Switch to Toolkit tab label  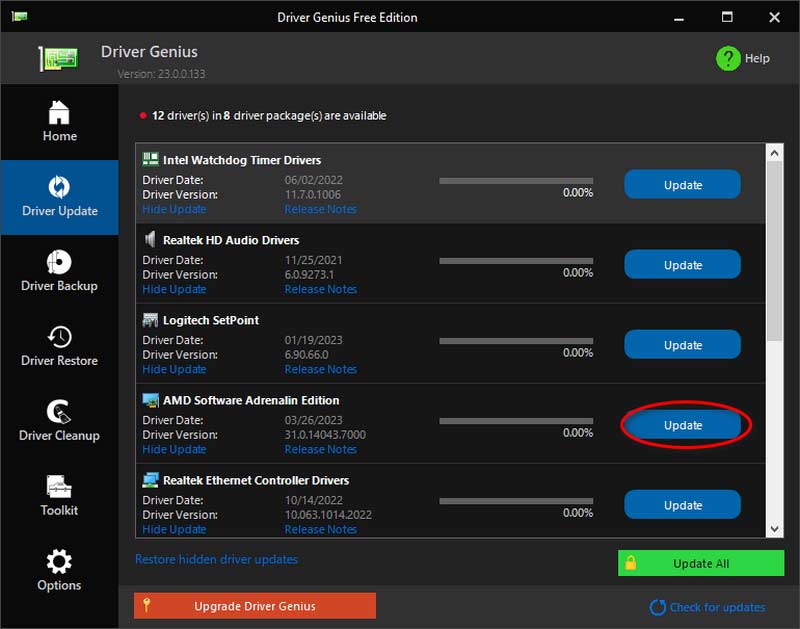point(59,510)
